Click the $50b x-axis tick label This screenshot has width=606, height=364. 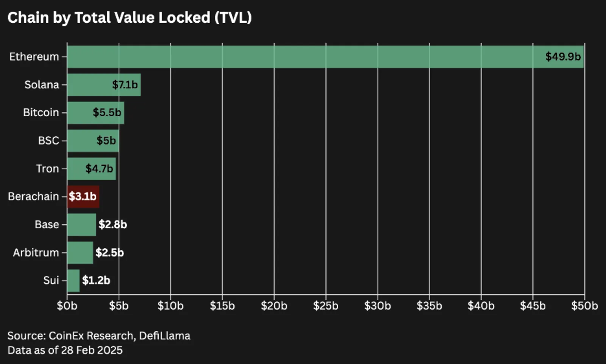[584, 306]
